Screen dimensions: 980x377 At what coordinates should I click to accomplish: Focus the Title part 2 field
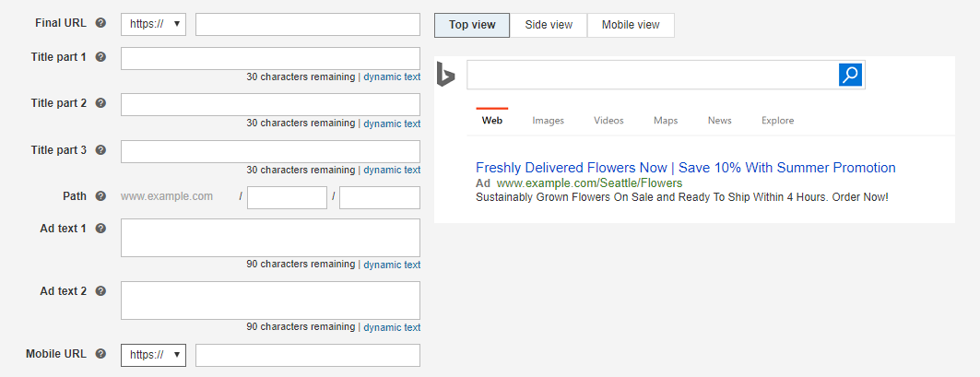click(x=270, y=104)
